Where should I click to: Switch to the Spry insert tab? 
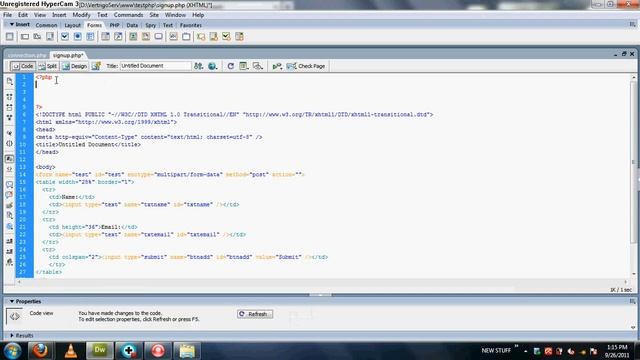pos(151,25)
